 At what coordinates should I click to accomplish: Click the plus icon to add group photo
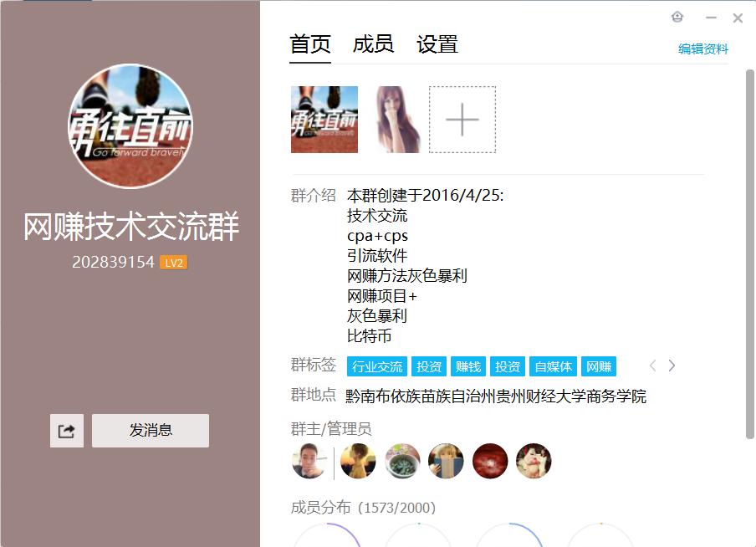coord(462,120)
